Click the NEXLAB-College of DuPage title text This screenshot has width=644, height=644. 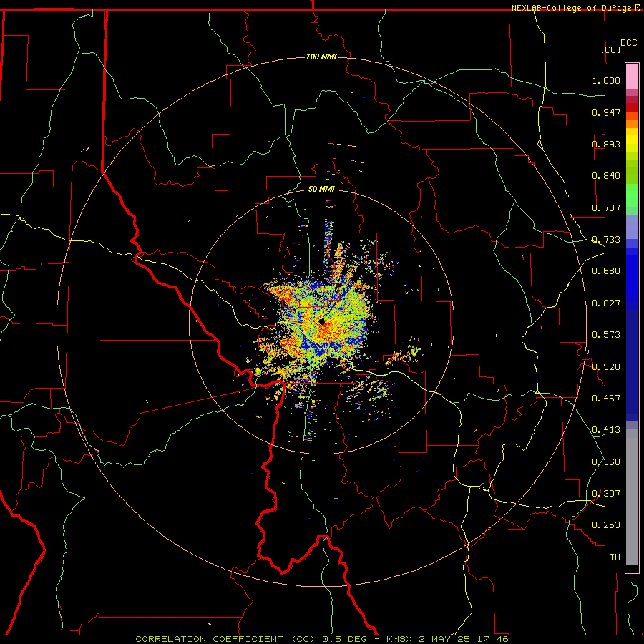click(x=572, y=8)
